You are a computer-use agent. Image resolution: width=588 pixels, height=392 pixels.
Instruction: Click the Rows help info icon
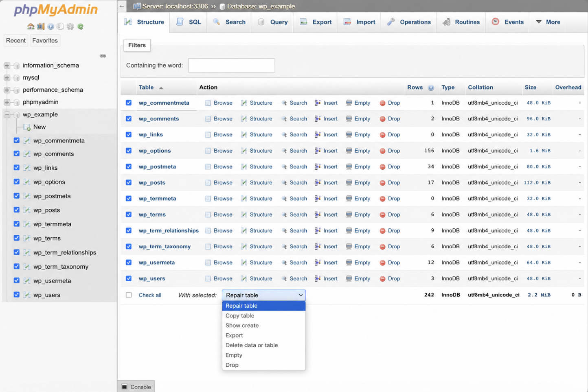(x=431, y=88)
